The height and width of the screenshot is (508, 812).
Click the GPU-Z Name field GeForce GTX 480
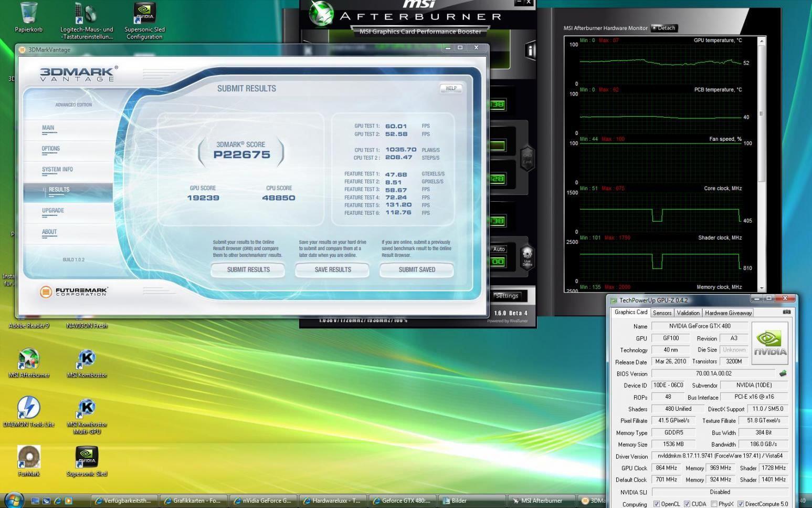point(700,326)
